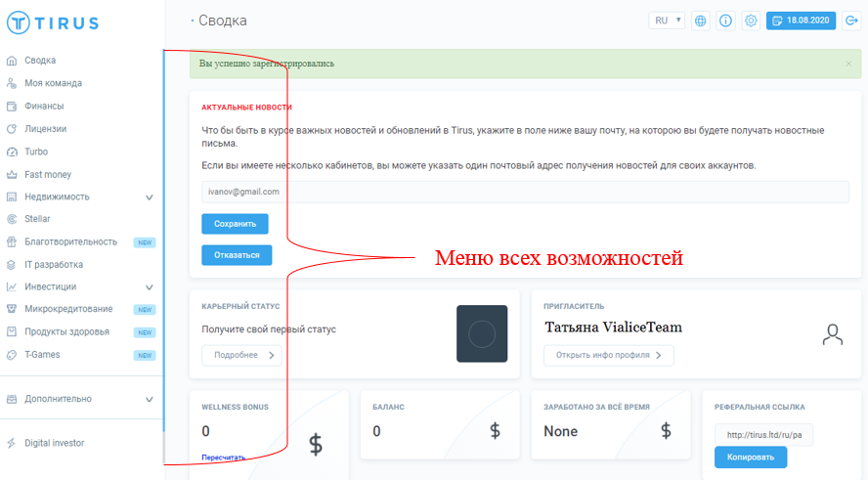
Task: Open the info icon in header
Action: pyautogui.click(x=725, y=21)
